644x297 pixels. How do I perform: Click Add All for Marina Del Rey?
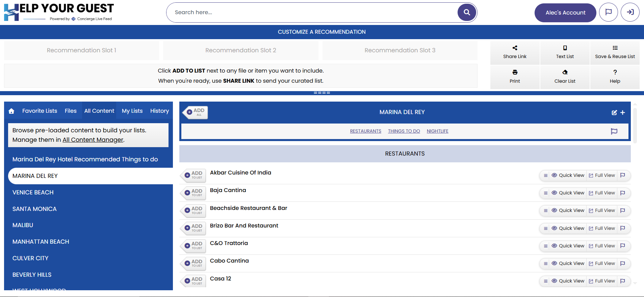coord(195,112)
